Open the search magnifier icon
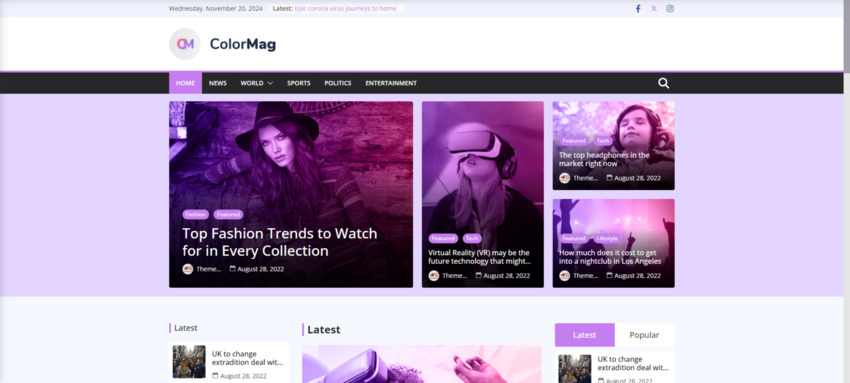This screenshot has height=383, width=850. [664, 83]
